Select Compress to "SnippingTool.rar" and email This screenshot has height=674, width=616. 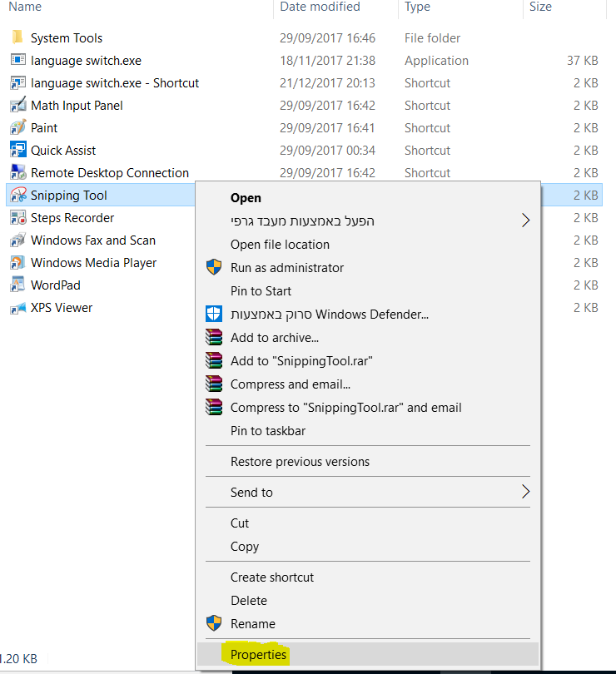[x=368, y=407]
